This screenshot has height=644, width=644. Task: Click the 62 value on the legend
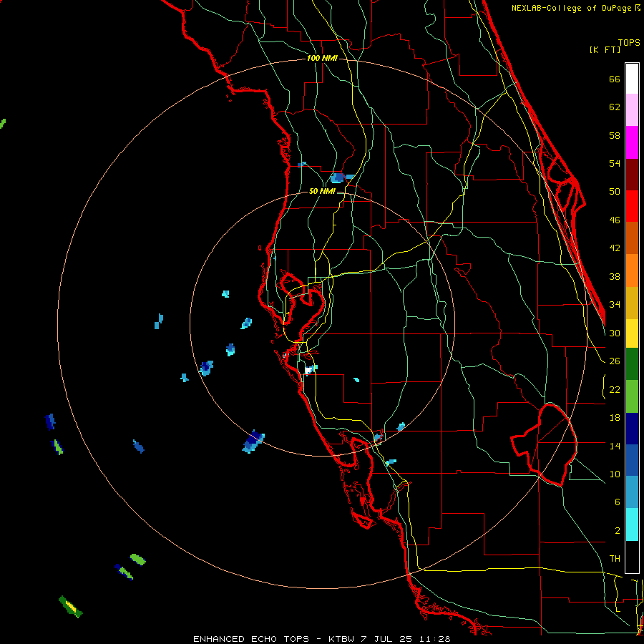(x=615, y=107)
